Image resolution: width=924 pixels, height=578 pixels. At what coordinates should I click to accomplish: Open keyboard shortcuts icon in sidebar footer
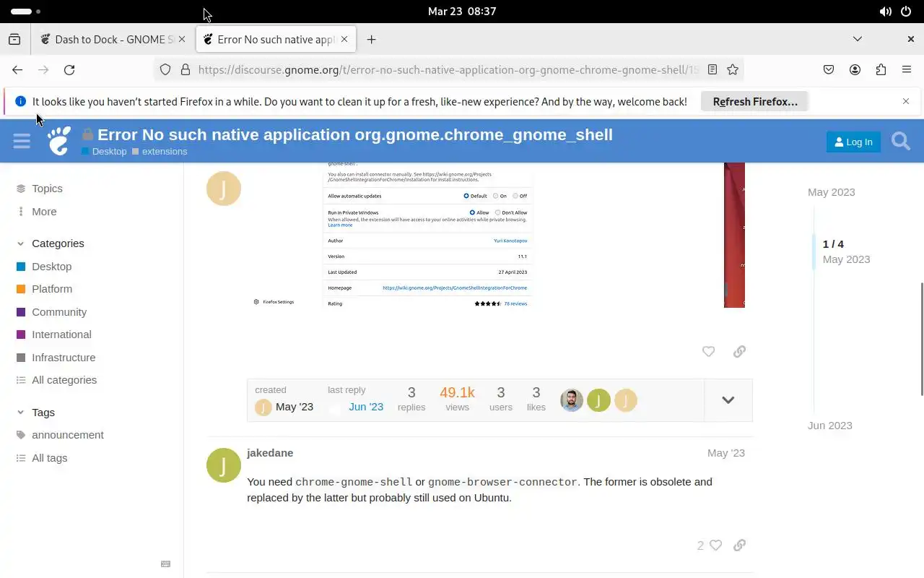tap(165, 564)
